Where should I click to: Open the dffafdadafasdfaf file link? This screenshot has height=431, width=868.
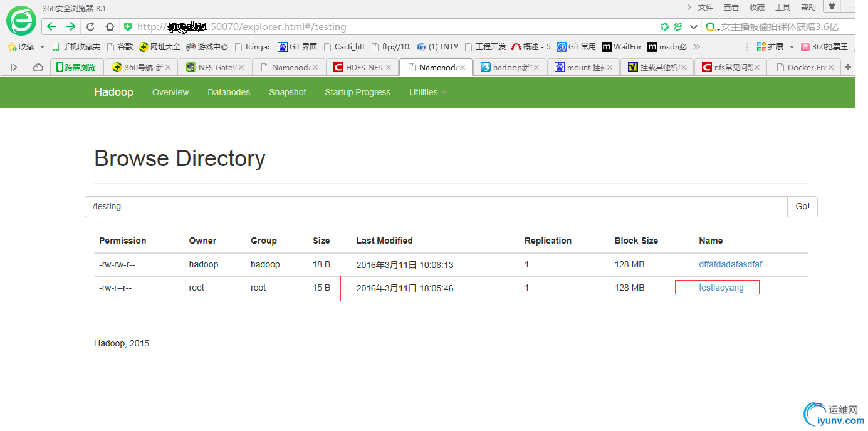point(731,264)
